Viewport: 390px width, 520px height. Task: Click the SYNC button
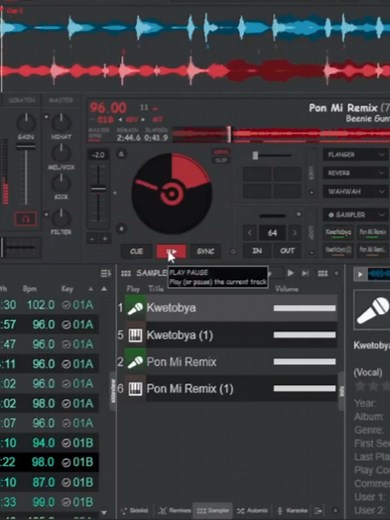205,251
